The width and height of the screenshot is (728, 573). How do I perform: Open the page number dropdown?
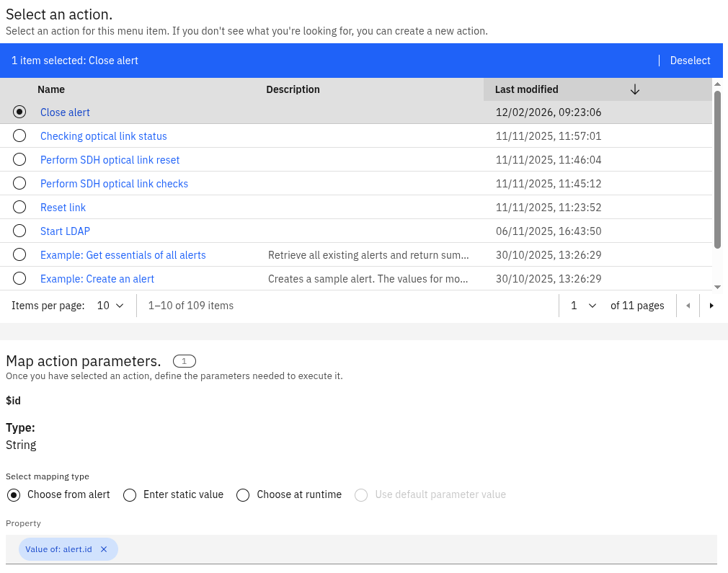[583, 306]
